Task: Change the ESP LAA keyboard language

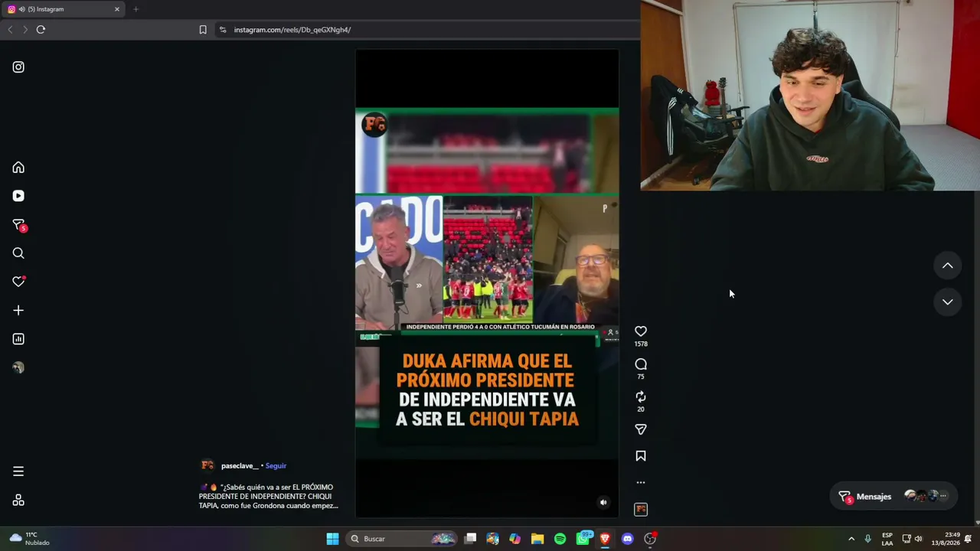Action: (x=887, y=539)
